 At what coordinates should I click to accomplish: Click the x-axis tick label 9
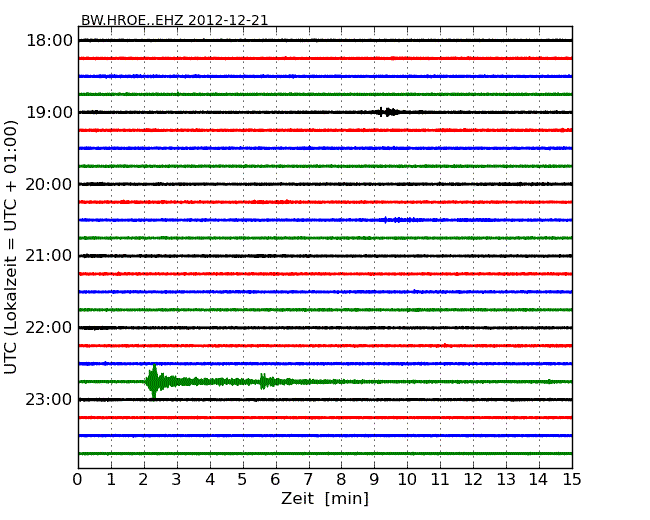(x=374, y=480)
